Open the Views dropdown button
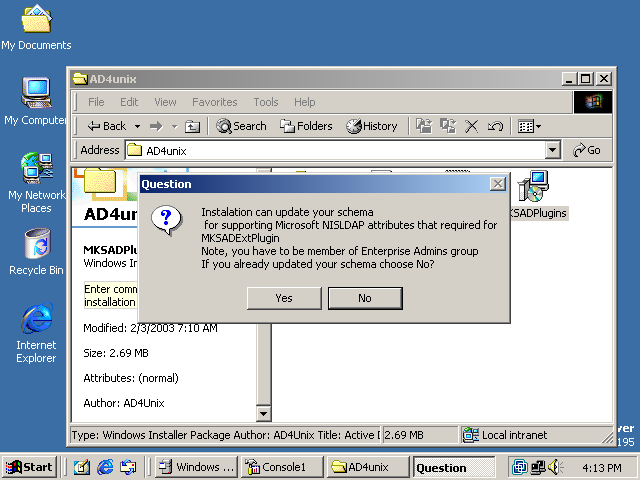This screenshot has height=480, width=640. [x=529, y=126]
